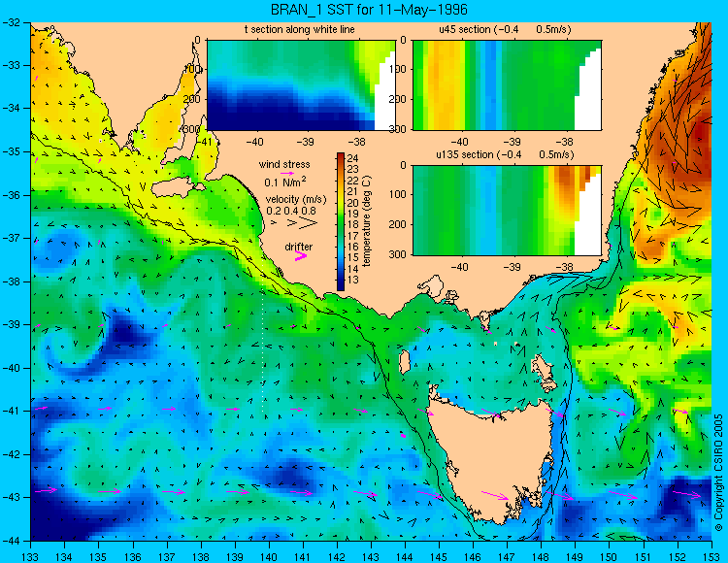728x563 pixels.
Task: Click the largest velocity arrow in the legend
Action: (x=309, y=223)
